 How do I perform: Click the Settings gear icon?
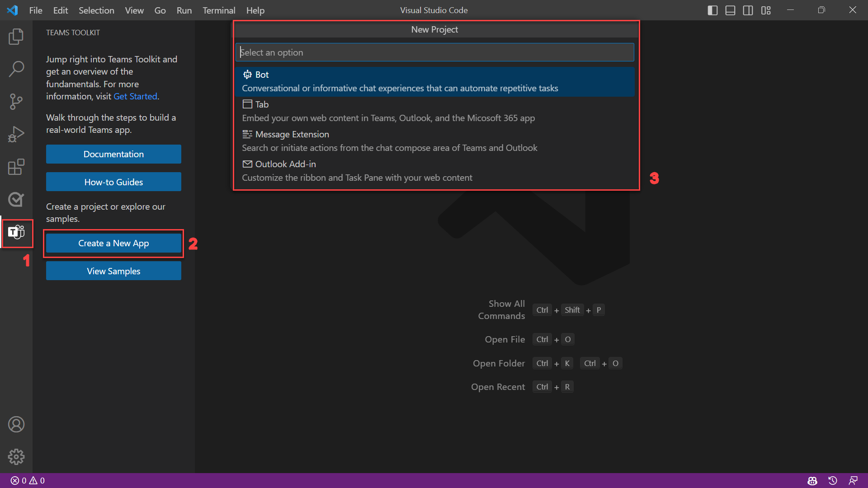[16, 456]
